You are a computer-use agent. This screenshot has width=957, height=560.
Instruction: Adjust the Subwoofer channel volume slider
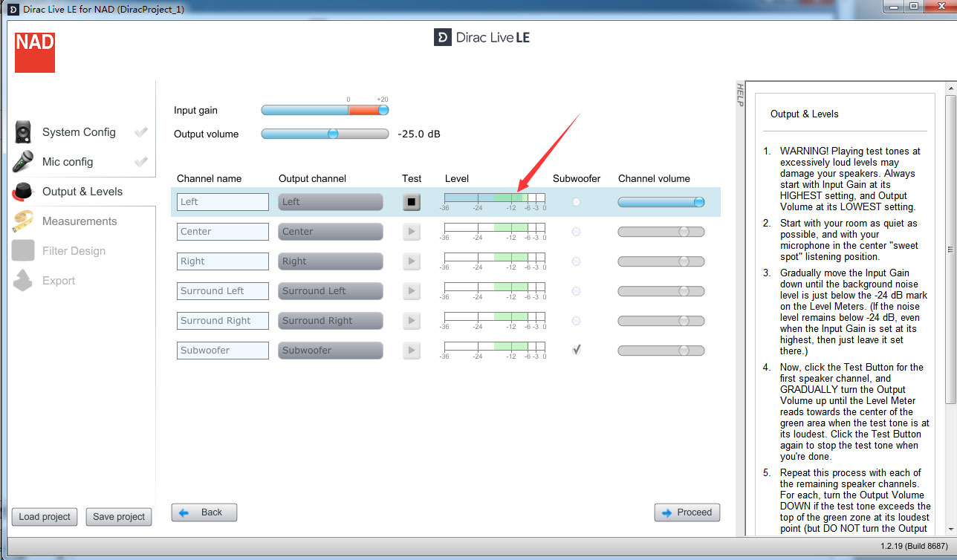661,351
